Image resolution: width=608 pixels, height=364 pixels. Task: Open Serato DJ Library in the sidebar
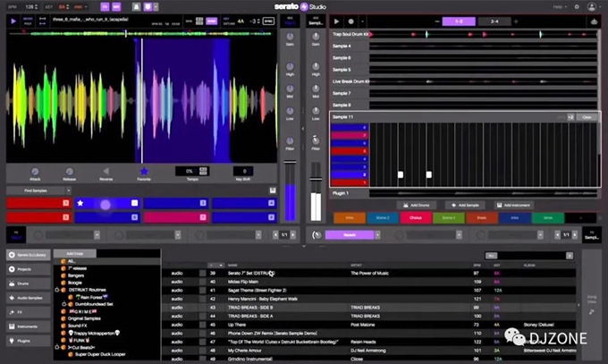click(x=29, y=255)
